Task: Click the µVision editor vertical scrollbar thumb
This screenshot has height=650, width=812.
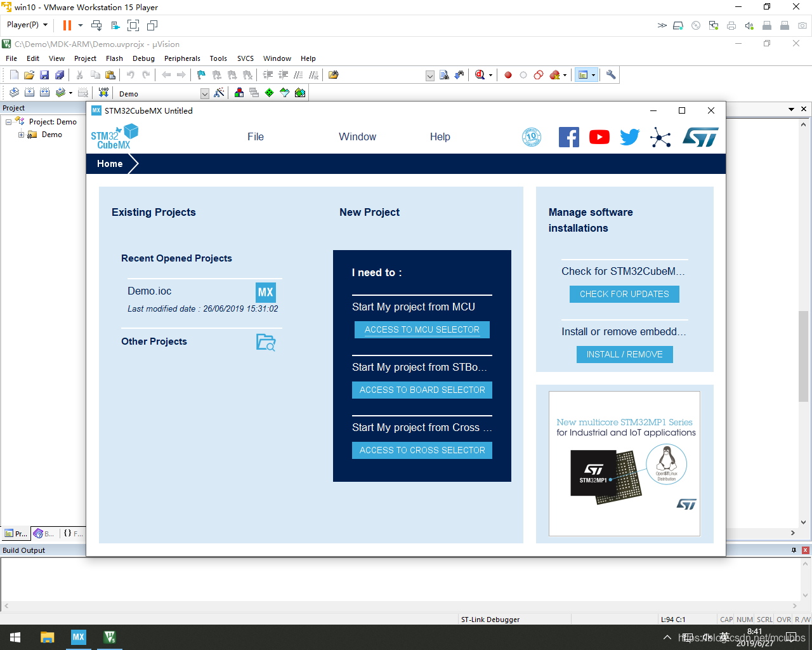Action: click(803, 355)
